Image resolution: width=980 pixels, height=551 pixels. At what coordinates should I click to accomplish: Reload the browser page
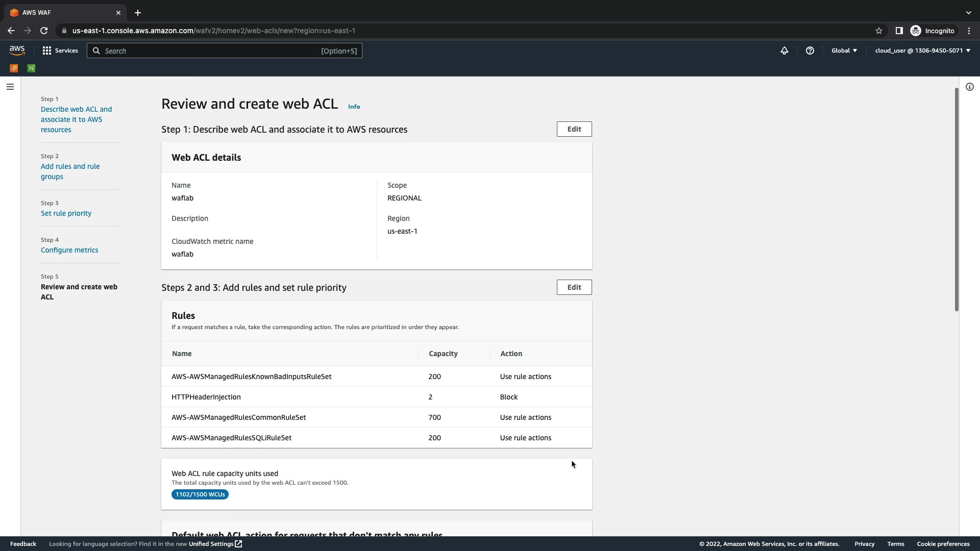(44, 31)
